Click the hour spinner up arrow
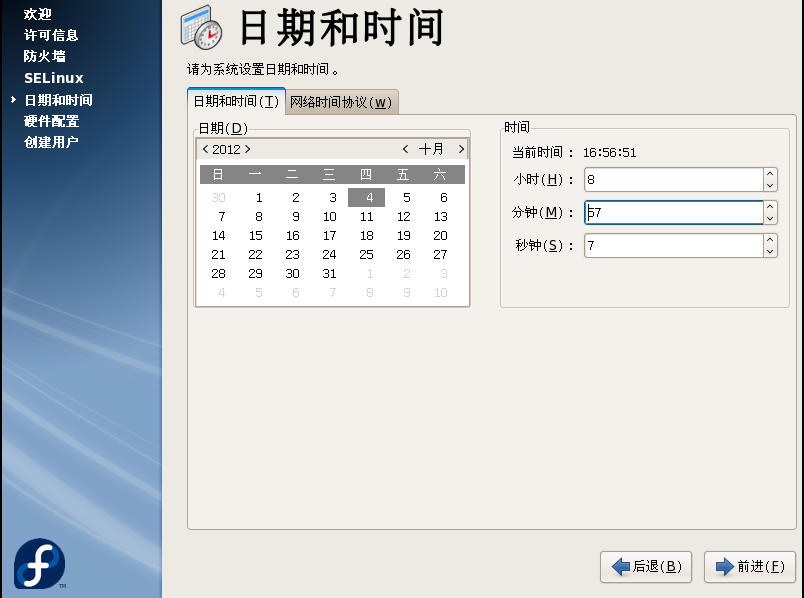This screenshot has width=804, height=598. [769, 173]
